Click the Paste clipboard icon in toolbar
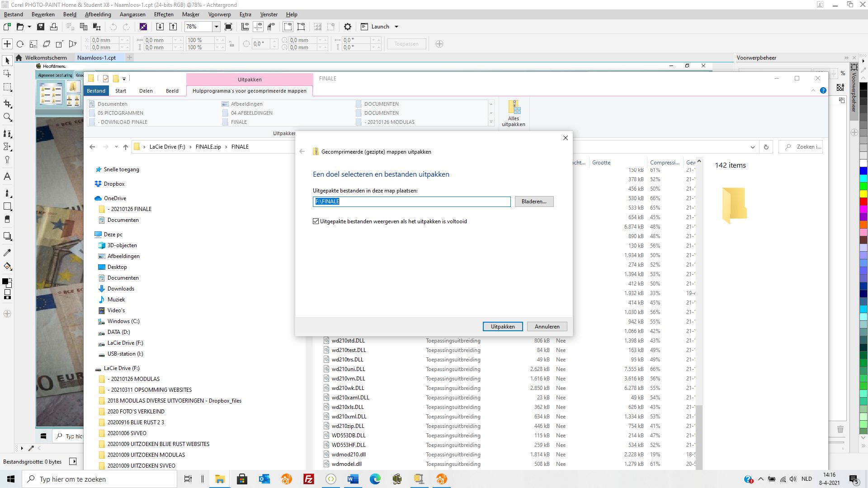Viewport: 868px width, 488px height. (x=97, y=27)
